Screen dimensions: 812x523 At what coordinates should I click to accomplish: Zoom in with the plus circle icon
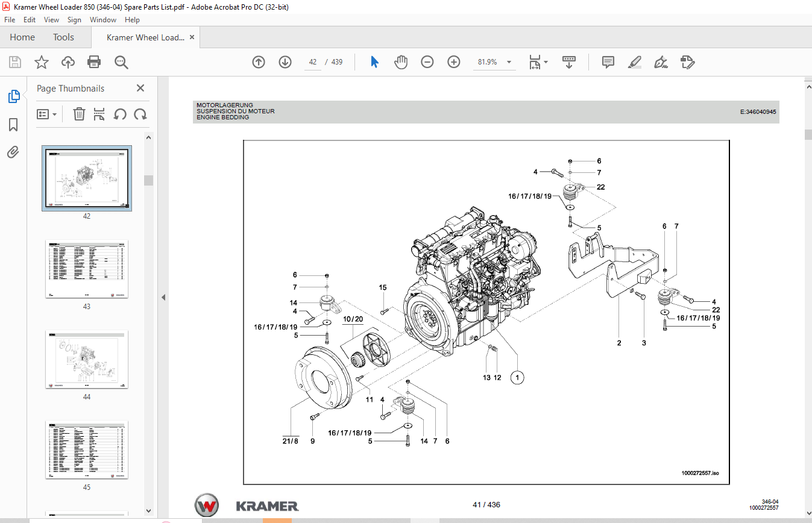[x=454, y=62]
